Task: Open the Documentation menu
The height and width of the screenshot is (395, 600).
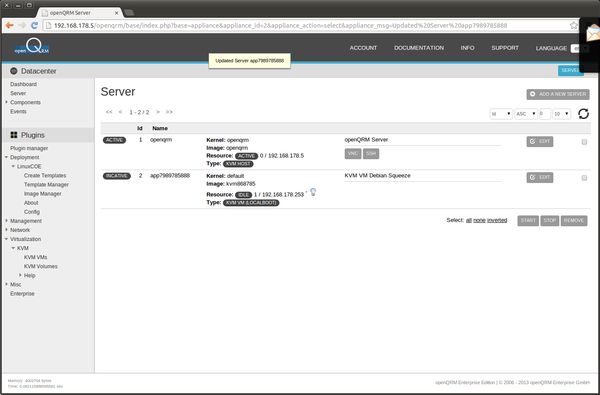Action: pyautogui.click(x=419, y=48)
